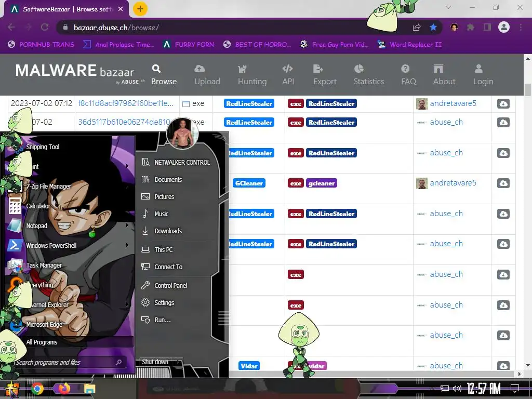The width and height of the screenshot is (532, 399).
Task: Toggle the browser side panel icon
Action: click(487, 27)
